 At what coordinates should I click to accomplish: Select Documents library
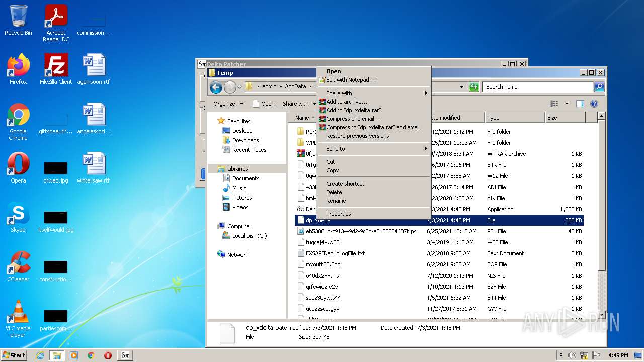point(246,178)
